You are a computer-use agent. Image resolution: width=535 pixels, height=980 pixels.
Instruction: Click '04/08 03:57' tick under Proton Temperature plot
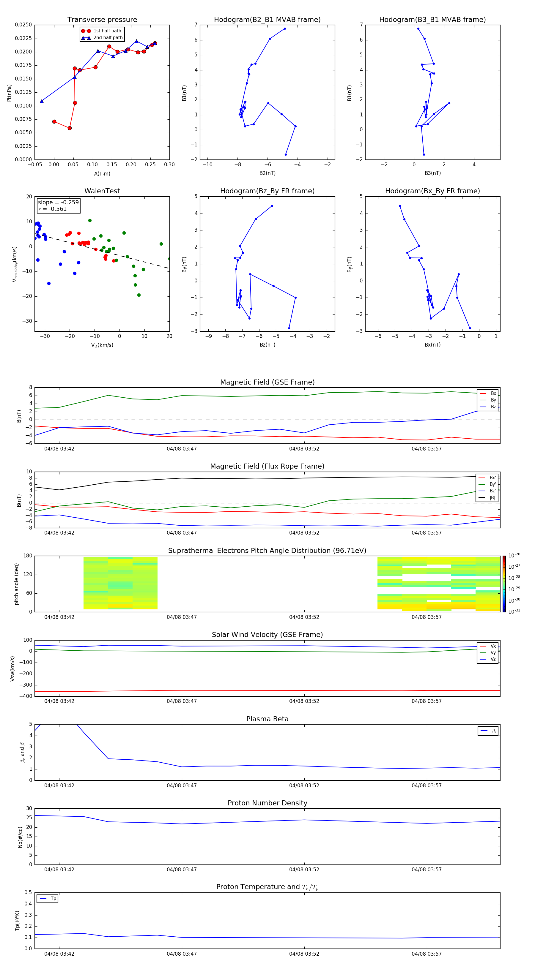pos(427,954)
